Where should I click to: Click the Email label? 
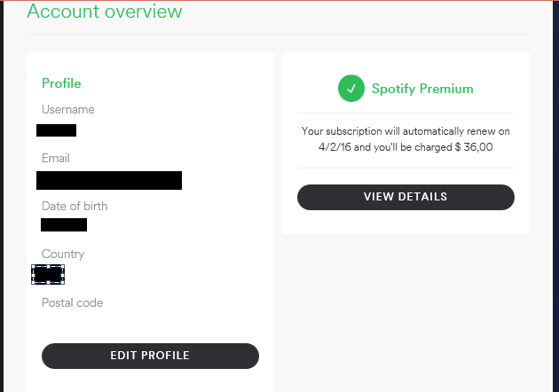(x=56, y=158)
